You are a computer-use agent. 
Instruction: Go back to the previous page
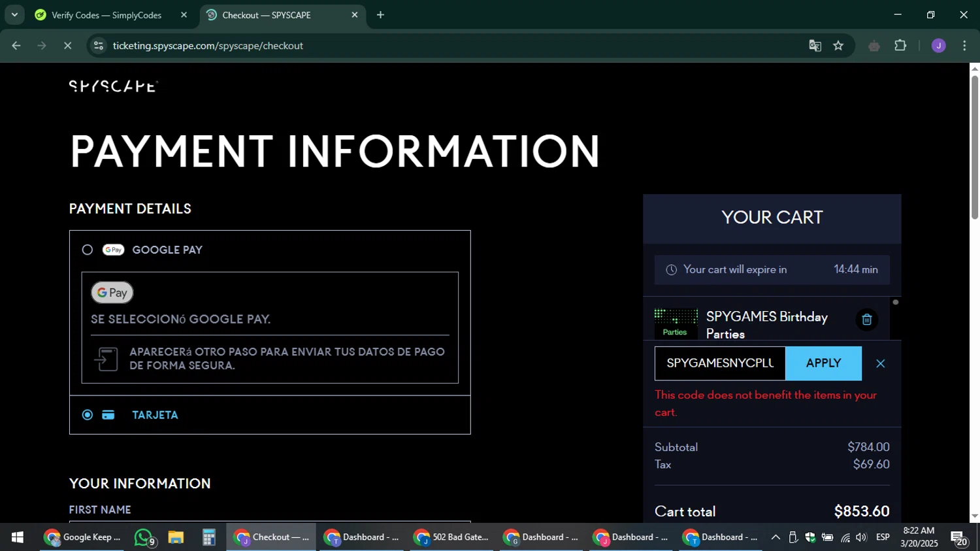coord(16,46)
